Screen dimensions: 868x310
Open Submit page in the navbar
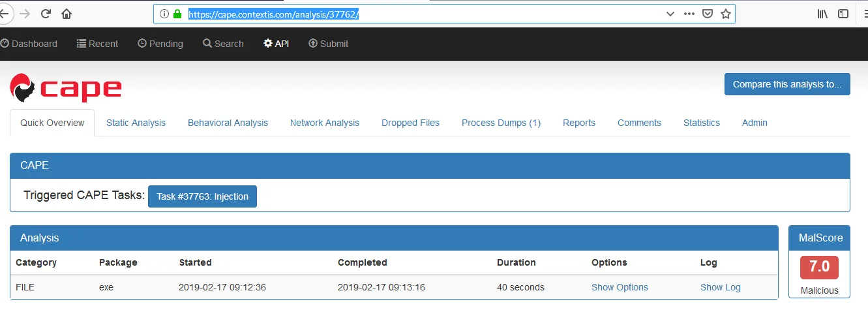point(329,44)
